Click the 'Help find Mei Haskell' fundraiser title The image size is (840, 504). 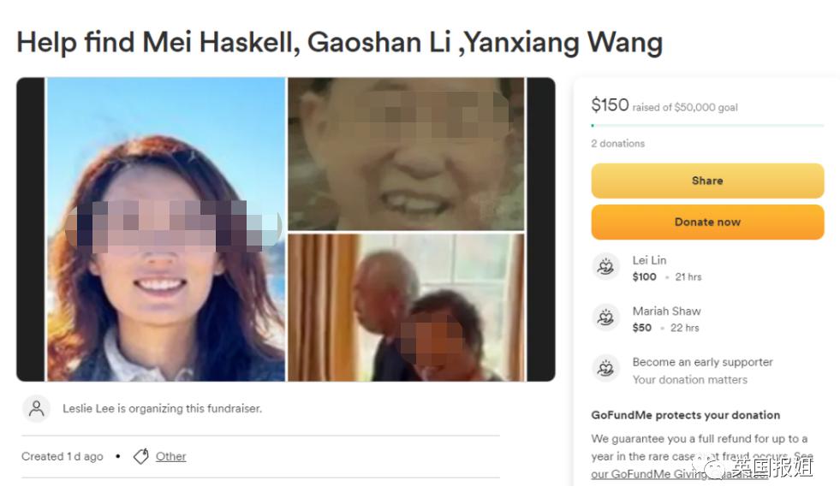coord(340,42)
